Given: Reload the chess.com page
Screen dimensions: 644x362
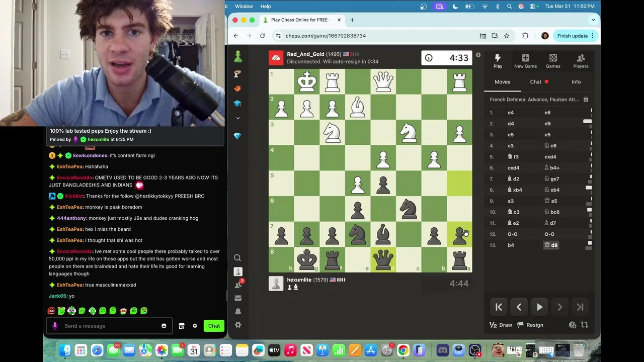Looking at the screenshot, I should [x=262, y=36].
